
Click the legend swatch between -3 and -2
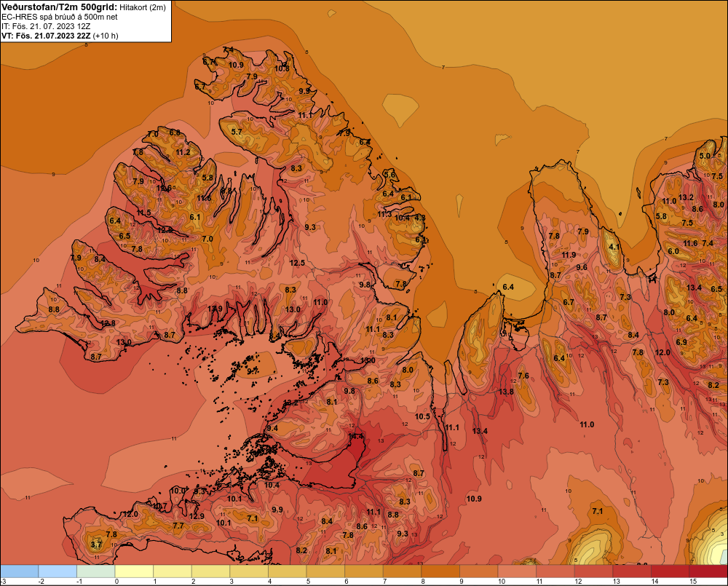[x=19, y=571]
